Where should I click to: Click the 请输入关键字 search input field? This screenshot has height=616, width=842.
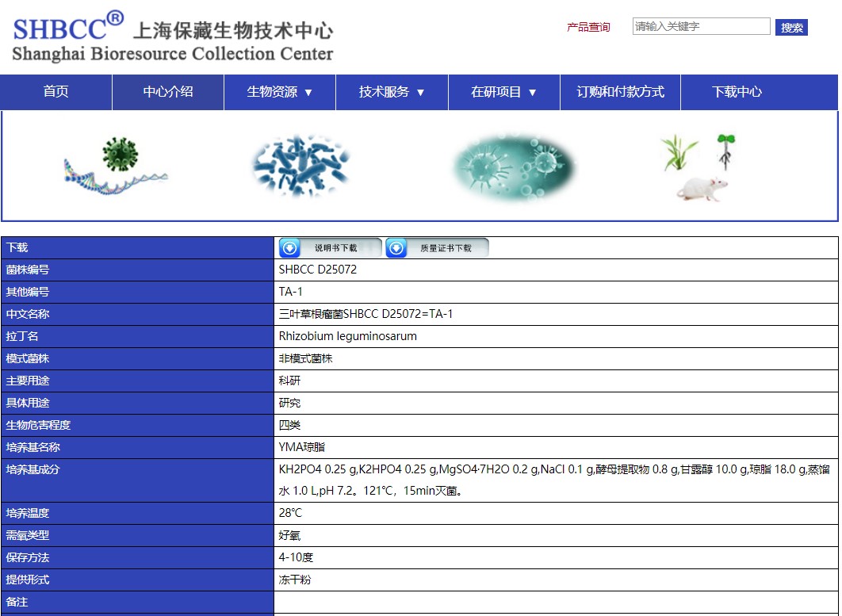pos(702,26)
